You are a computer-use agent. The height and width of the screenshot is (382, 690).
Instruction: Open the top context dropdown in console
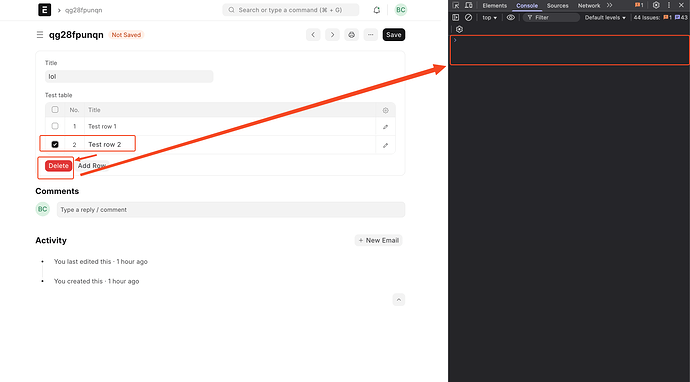[x=489, y=18]
